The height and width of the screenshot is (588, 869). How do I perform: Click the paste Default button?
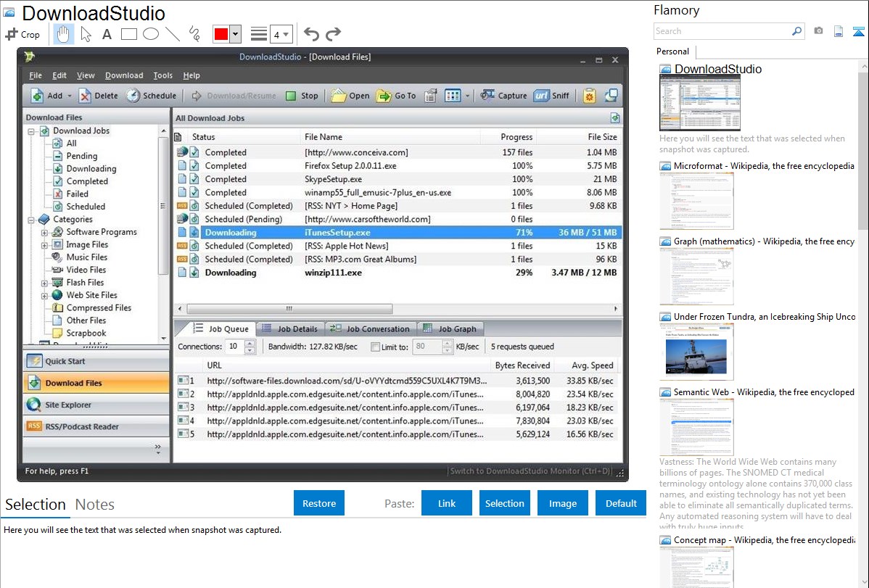621,503
